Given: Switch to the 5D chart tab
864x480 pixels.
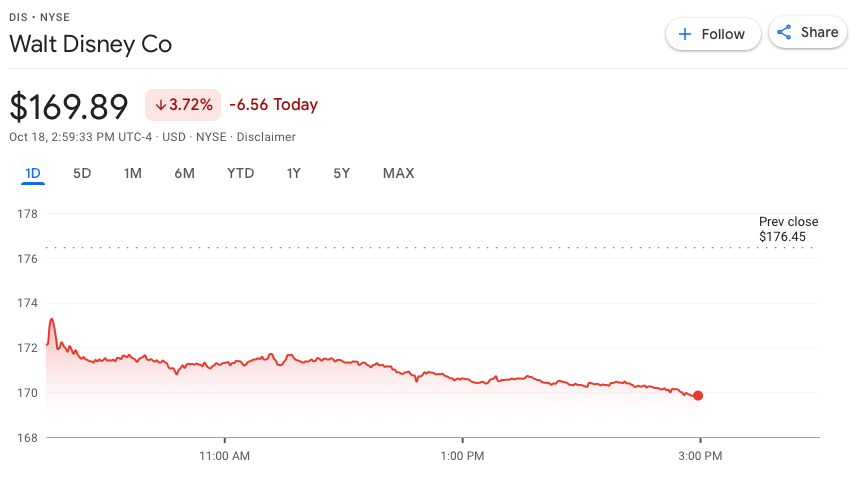Looking at the screenshot, I should 82,173.
